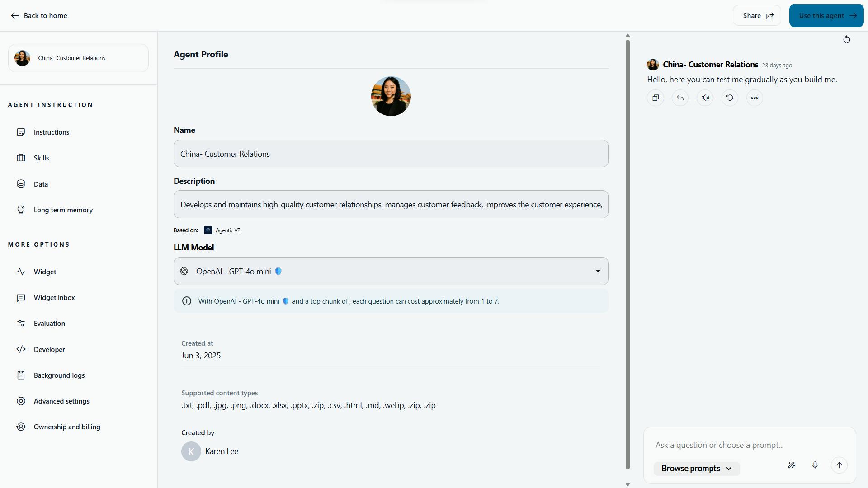Play the message aloud with speaker icon
This screenshot has width=868, height=488.
click(x=705, y=98)
